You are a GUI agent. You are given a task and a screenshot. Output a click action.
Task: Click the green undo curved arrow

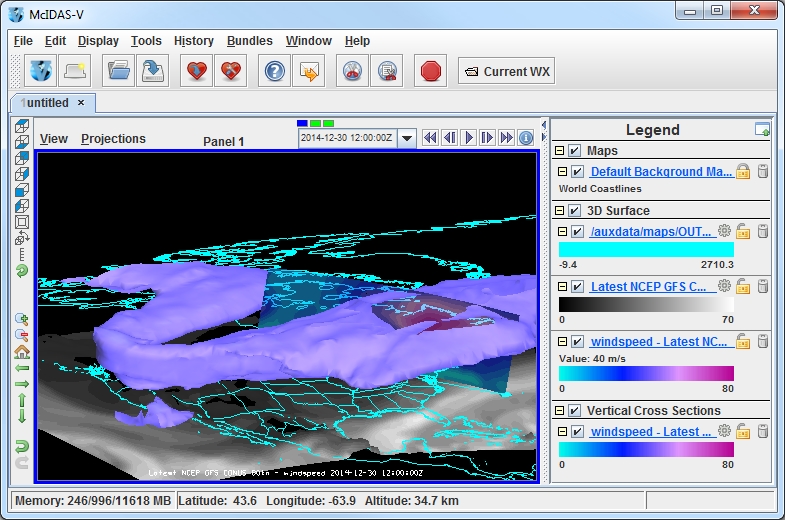click(22, 445)
